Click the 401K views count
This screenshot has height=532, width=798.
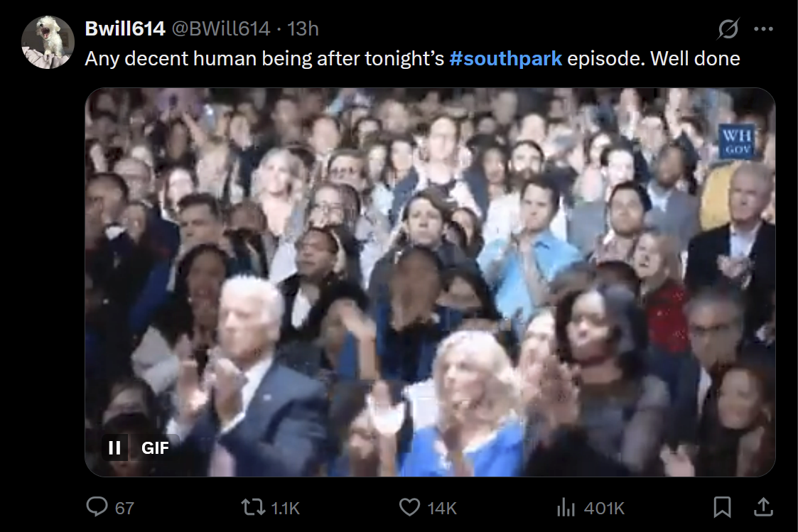(604, 508)
